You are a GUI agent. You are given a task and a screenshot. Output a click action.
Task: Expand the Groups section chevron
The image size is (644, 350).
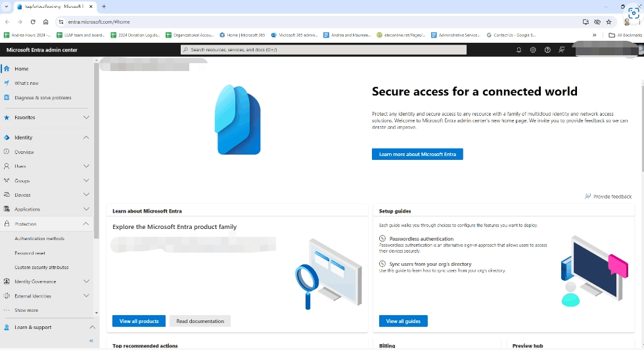[86, 180]
